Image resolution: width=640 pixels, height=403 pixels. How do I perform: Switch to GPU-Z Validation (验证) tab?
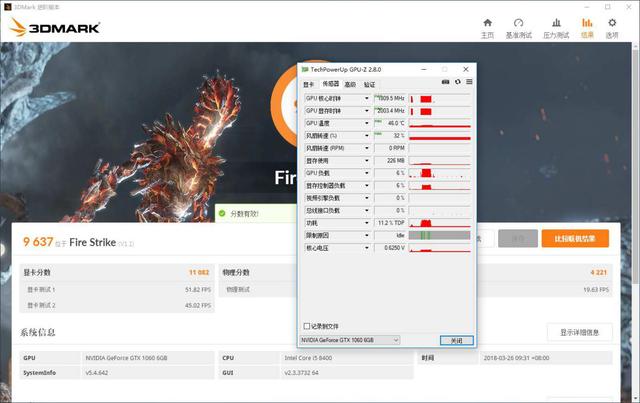(x=369, y=85)
